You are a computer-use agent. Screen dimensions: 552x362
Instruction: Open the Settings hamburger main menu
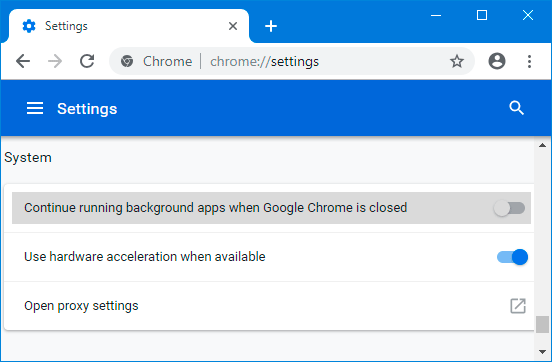pyautogui.click(x=35, y=108)
